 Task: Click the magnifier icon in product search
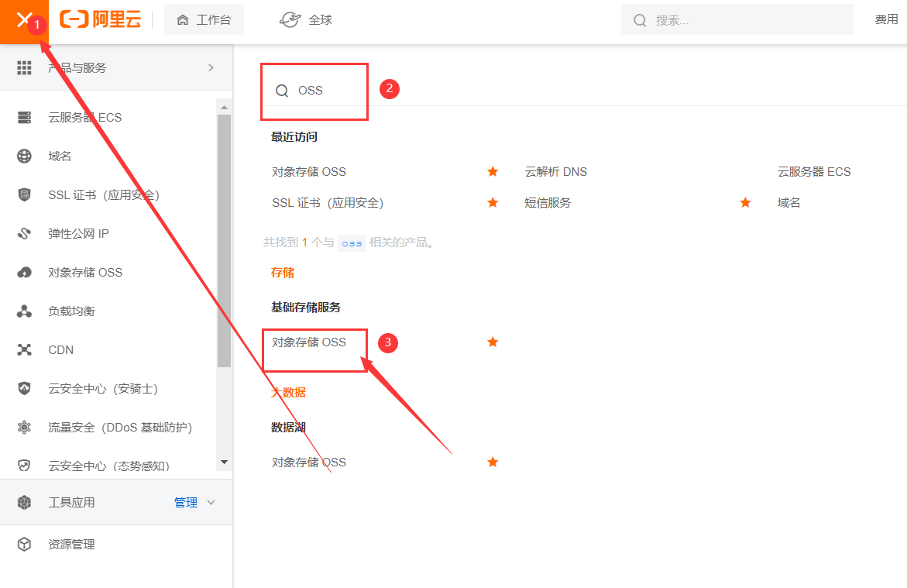pos(282,91)
